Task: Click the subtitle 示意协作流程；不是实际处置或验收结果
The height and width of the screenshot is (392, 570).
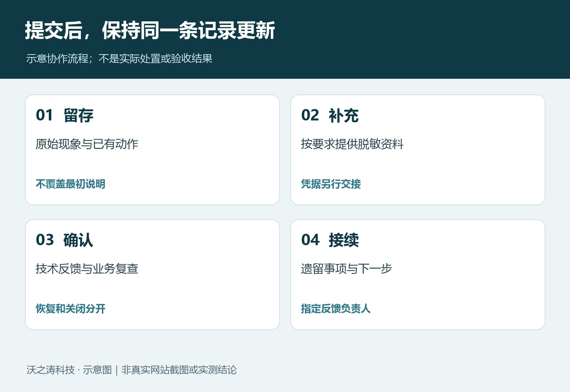Action: pyautogui.click(x=119, y=58)
